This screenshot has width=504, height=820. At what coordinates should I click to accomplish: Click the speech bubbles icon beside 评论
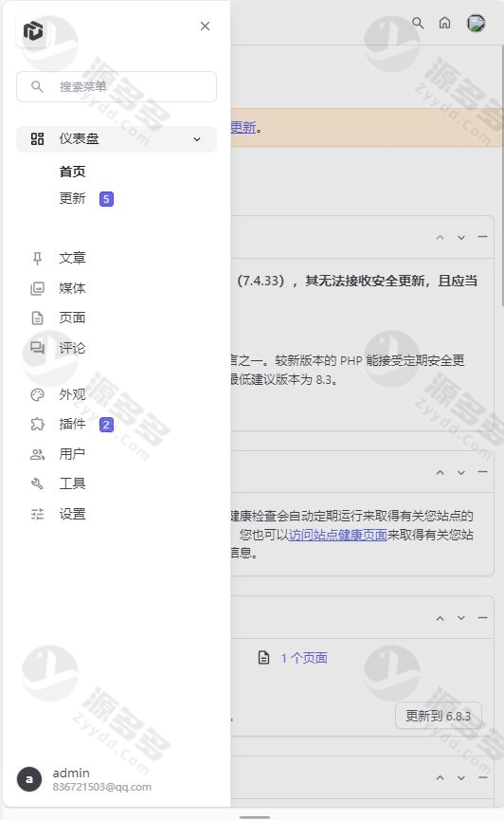point(37,348)
